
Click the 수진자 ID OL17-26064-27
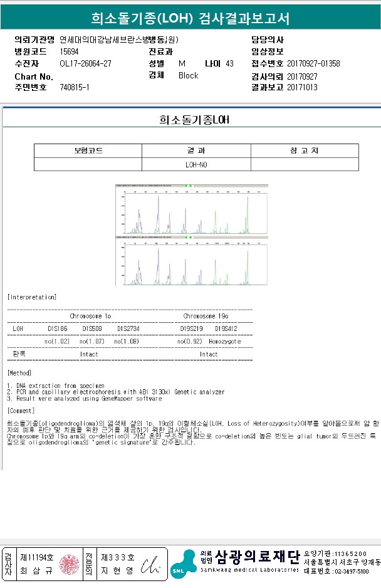click(85, 63)
